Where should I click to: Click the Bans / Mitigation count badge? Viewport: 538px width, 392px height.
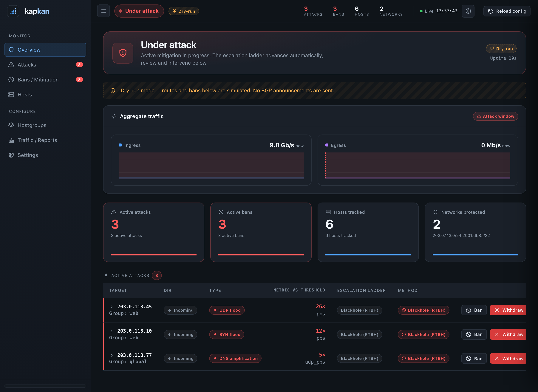tap(79, 79)
